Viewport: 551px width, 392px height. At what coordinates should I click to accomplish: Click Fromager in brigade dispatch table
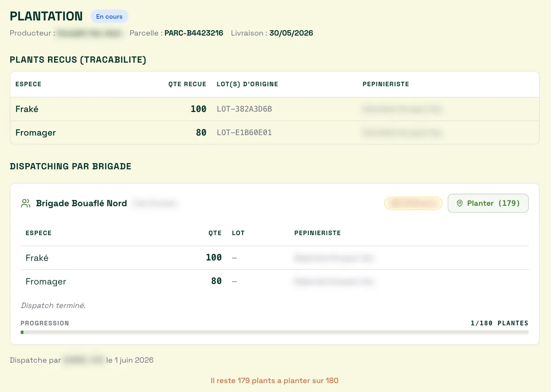pyautogui.click(x=46, y=281)
